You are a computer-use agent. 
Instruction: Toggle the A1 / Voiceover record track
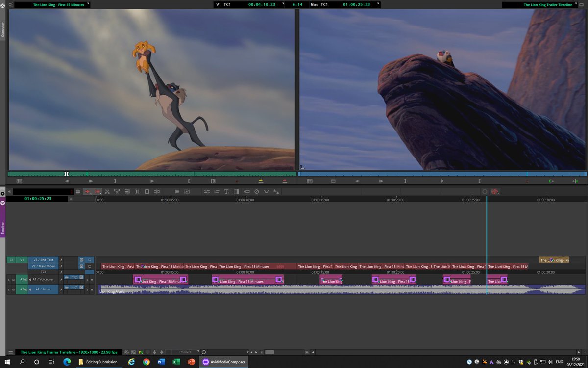[44, 279]
